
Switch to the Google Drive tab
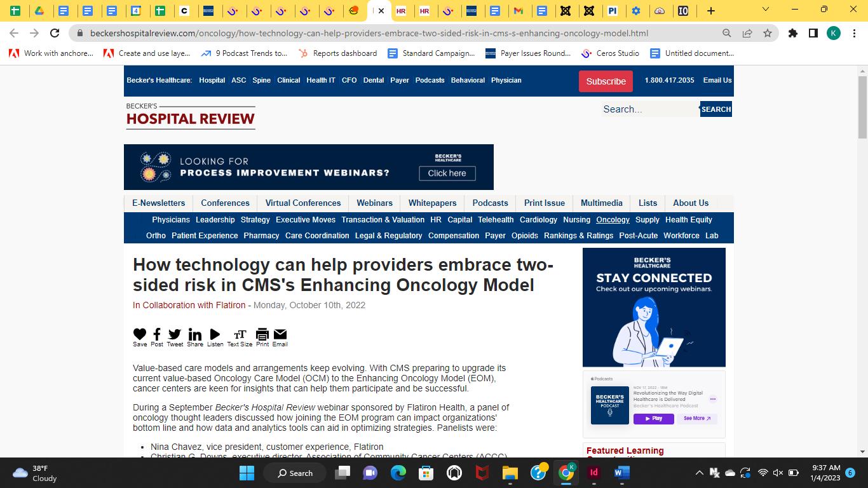[x=39, y=11]
